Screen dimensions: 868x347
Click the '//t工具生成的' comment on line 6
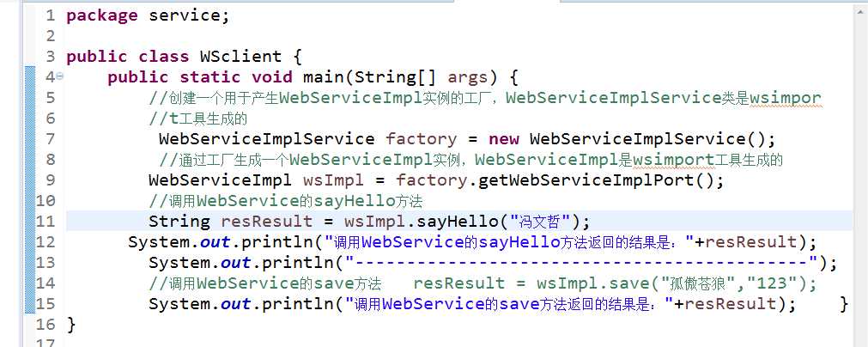coord(197,119)
